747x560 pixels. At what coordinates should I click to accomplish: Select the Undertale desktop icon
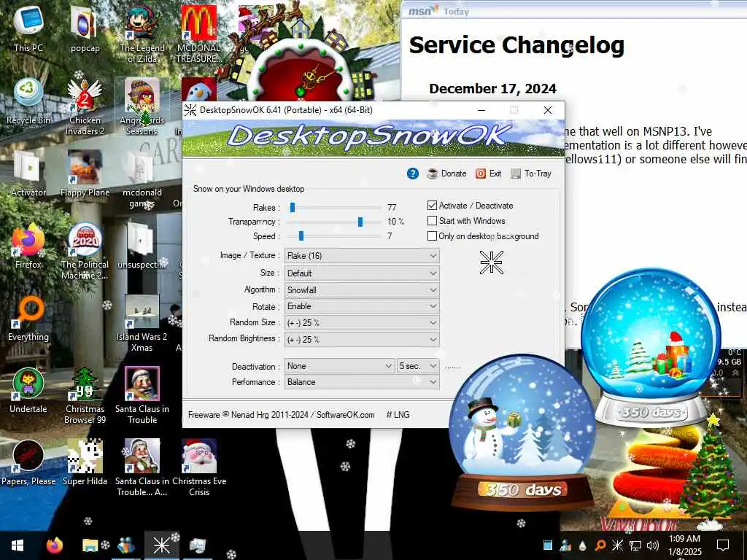28,390
